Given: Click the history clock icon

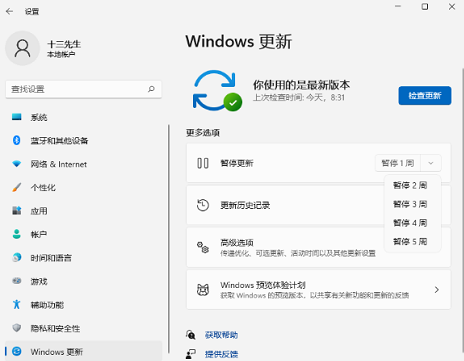Looking at the screenshot, I should click(x=203, y=205).
